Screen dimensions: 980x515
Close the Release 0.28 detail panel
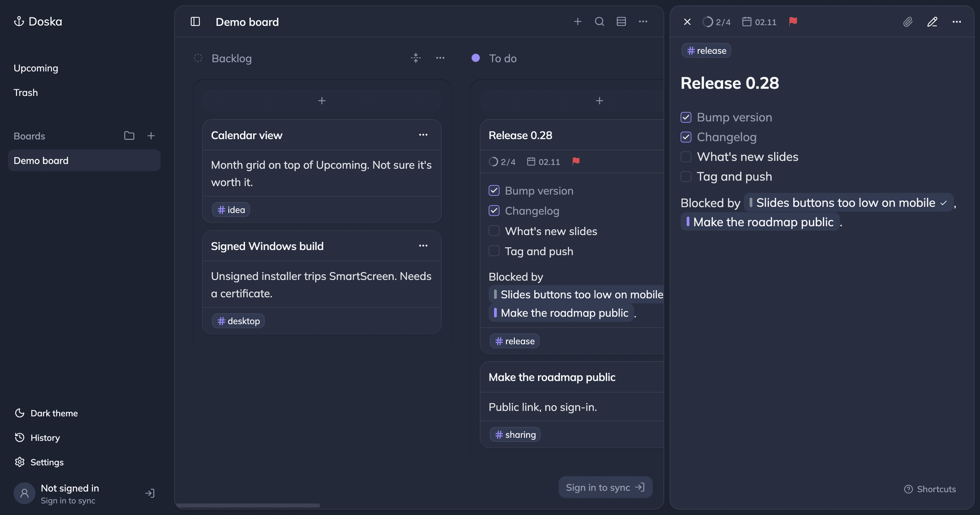tap(687, 22)
